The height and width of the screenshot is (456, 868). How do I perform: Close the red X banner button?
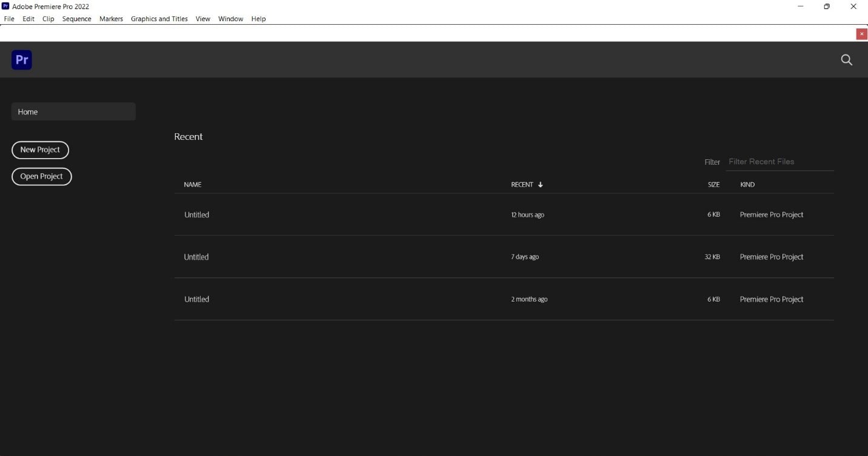[x=861, y=34]
